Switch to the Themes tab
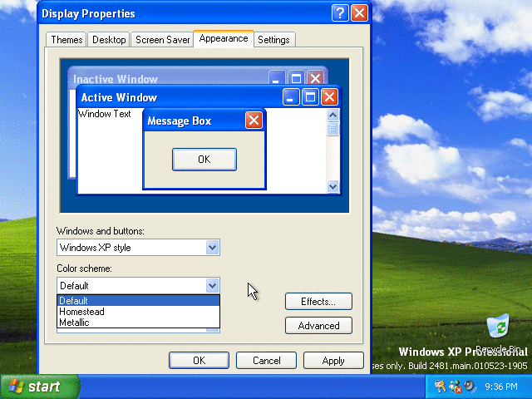The width and height of the screenshot is (532, 399). click(66, 40)
